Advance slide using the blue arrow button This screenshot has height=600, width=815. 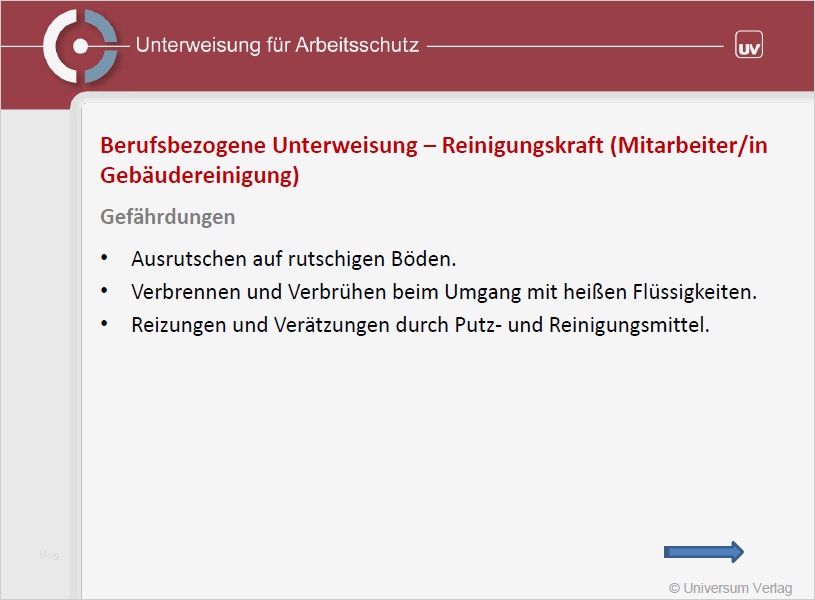(703, 551)
